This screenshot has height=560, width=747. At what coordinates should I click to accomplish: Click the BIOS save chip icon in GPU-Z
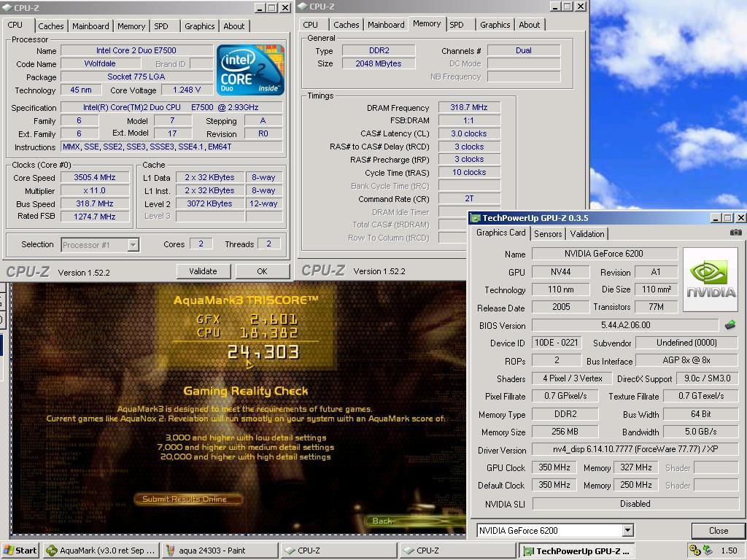[729, 325]
